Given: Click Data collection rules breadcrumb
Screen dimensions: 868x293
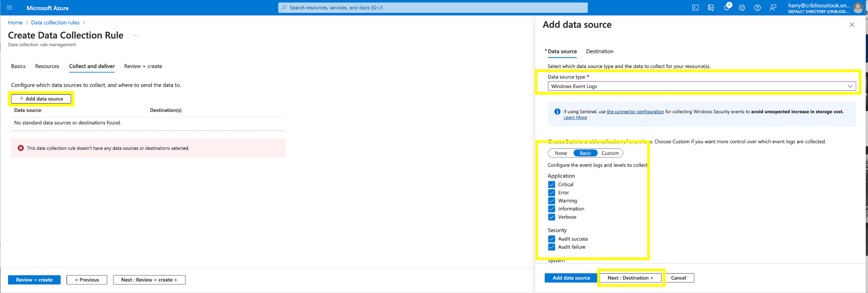Looking at the screenshot, I should click(x=55, y=22).
